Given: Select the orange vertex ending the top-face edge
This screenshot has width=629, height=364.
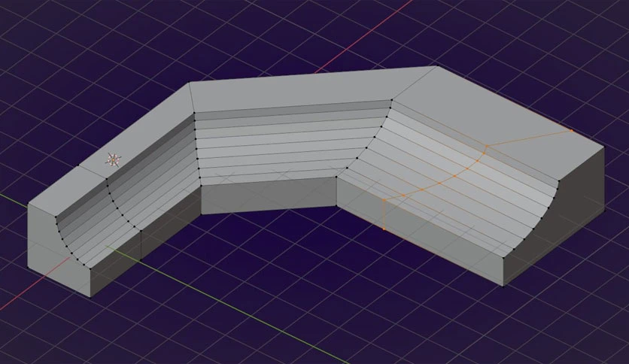Looking at the screenshot, I should coord(572,130).
